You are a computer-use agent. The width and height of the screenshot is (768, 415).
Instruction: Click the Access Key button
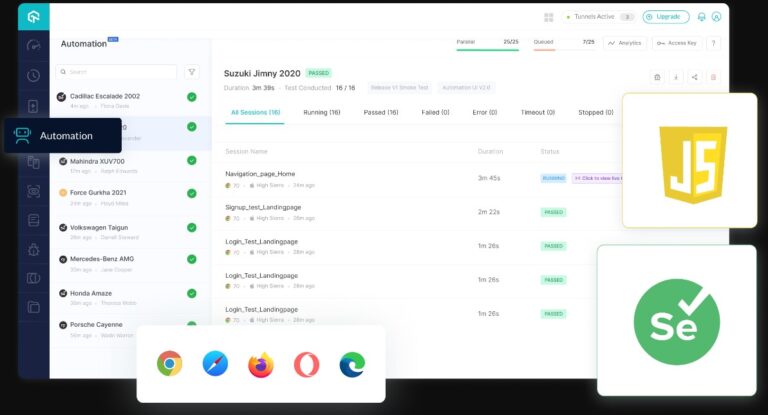pyautogui.click(x=676, y=43)
